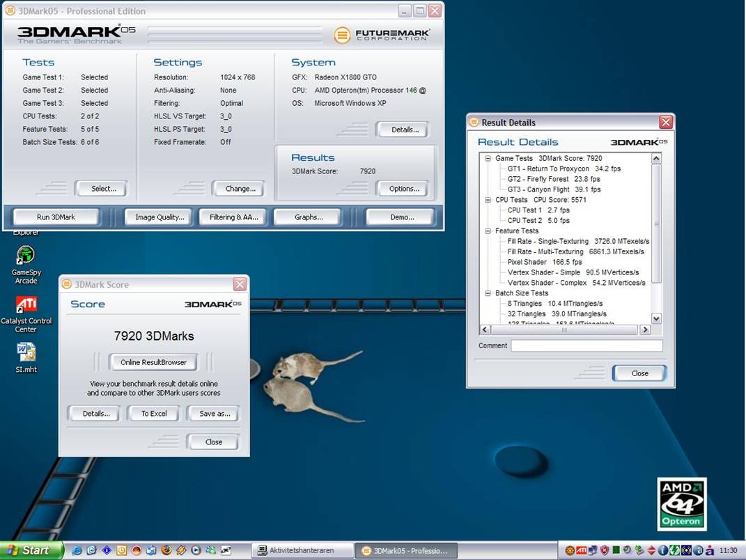Click the red security shield tray icon

click(x=605, y=550)
